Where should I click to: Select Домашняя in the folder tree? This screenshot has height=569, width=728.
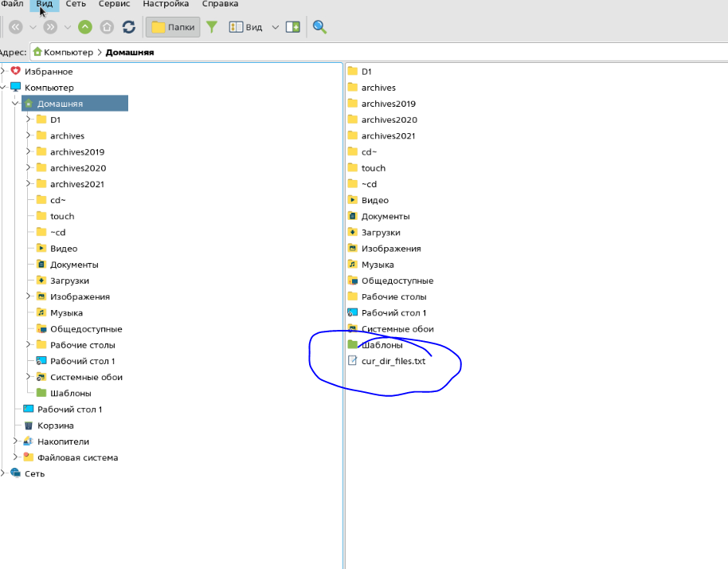pos(75,103)
